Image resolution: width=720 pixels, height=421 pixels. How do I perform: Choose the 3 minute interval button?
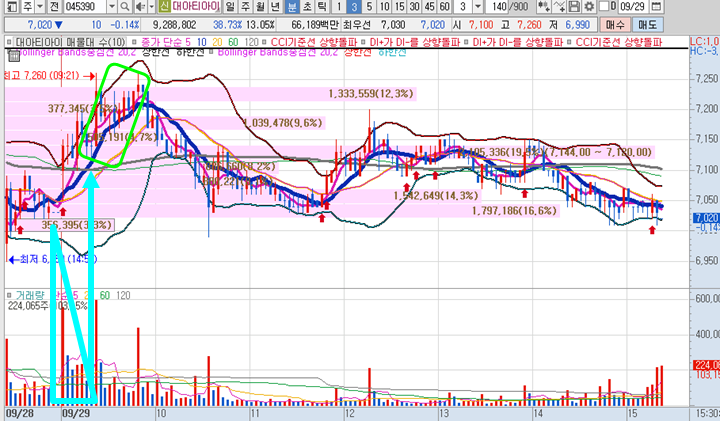pyautogui.click(x=354, y=6)
